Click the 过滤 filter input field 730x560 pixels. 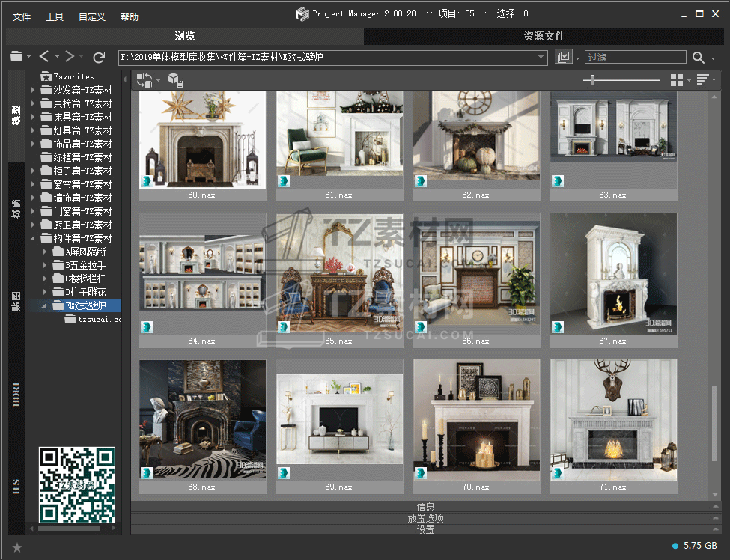[635, 58]
